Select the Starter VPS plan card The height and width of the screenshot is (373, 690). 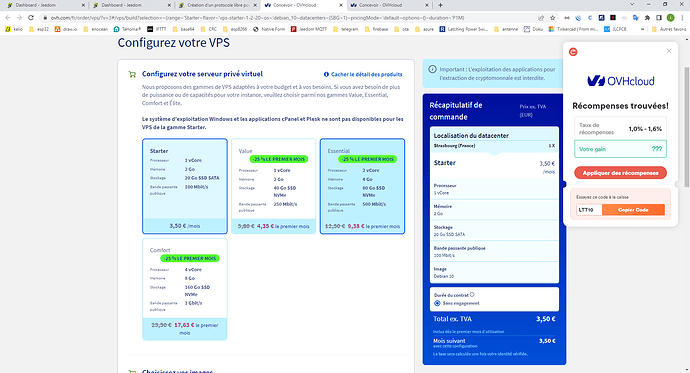point(185,186)
